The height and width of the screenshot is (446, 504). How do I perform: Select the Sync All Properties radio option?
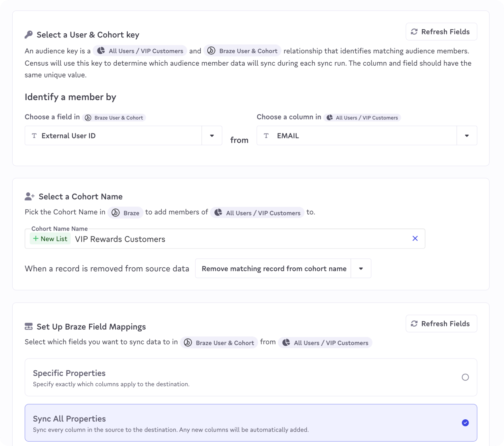465,423
